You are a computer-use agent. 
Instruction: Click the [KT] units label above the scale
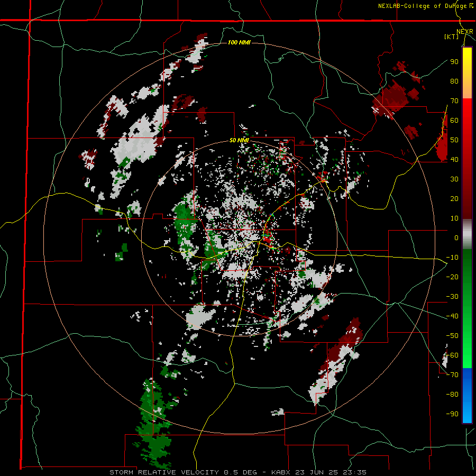(452, 36)
